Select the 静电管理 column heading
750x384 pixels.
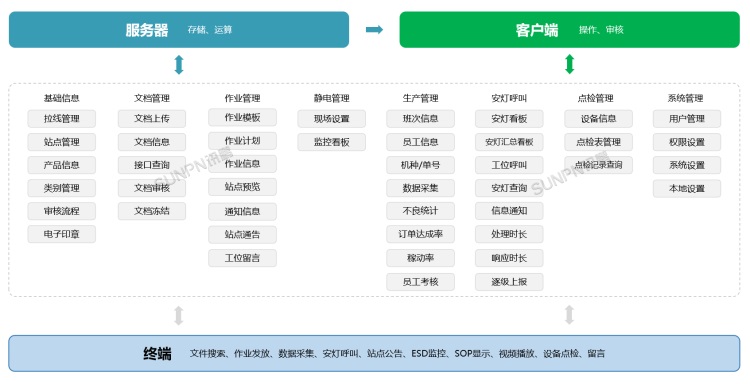point(331,98)
